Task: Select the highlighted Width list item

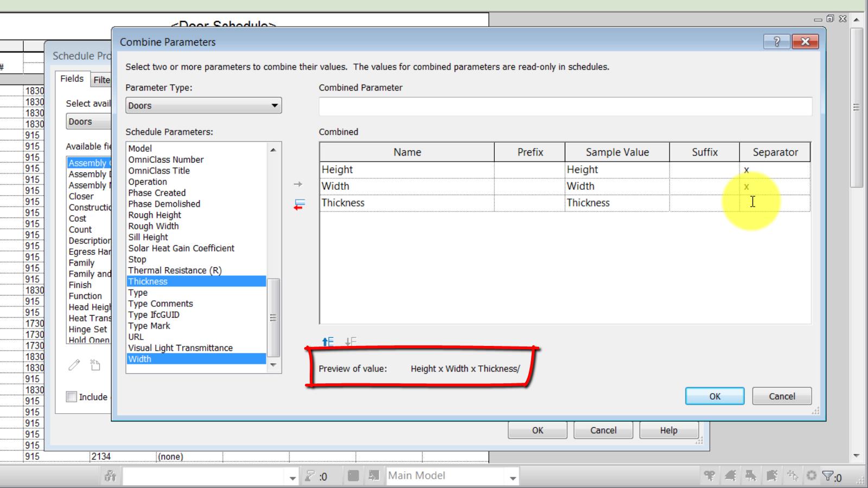Action: click(196, 359)
